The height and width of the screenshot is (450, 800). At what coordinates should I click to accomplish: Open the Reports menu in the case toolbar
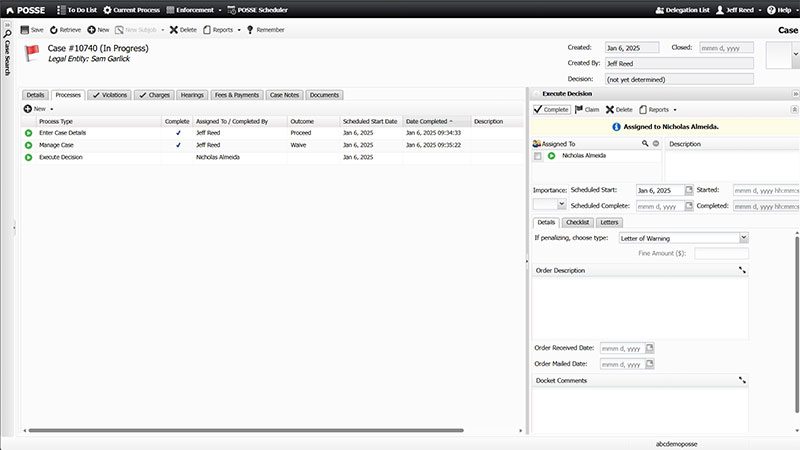click(x=222, y=30)
